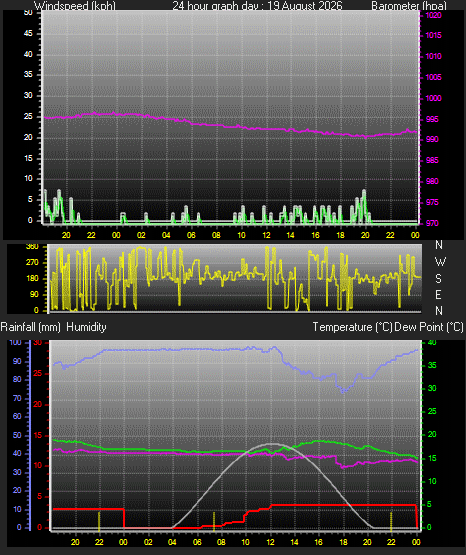
Task: Select the 990 barometer scale value
Action: coord(432,139)
